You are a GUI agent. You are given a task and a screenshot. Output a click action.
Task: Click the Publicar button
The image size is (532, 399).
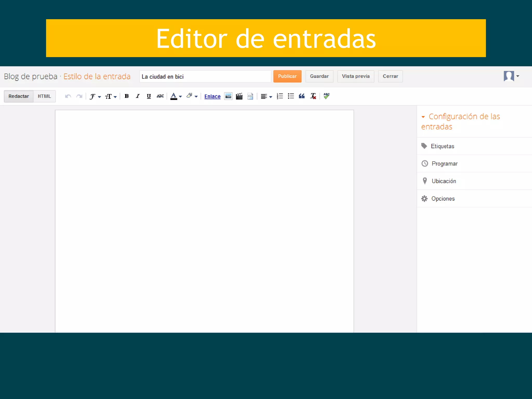(x=287, y=76)
